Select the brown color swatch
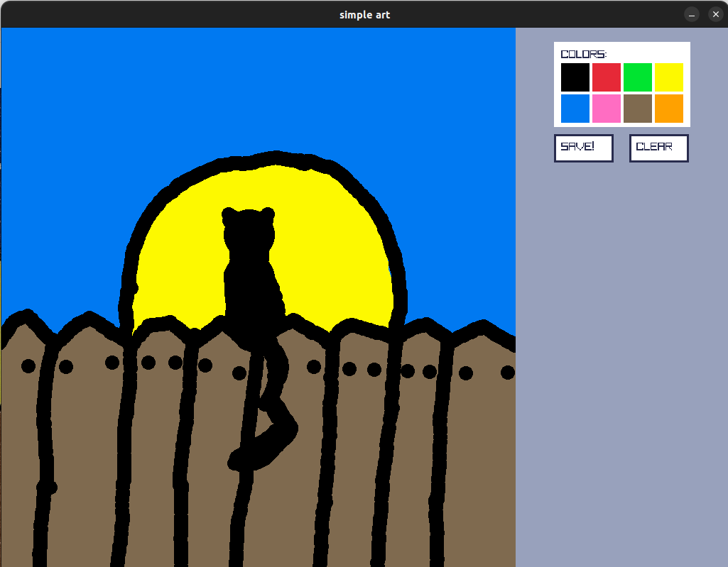This screenshot has width=728, height=567. pos(638,109)
